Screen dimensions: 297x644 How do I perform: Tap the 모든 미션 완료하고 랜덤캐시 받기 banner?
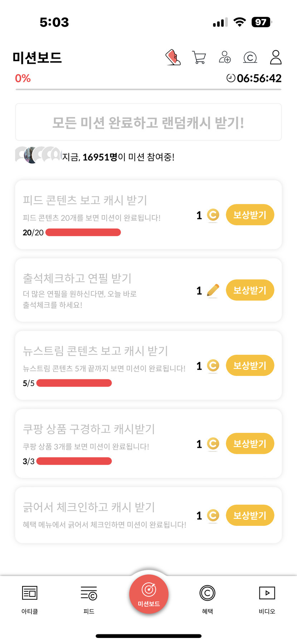[x=148, y=122]
